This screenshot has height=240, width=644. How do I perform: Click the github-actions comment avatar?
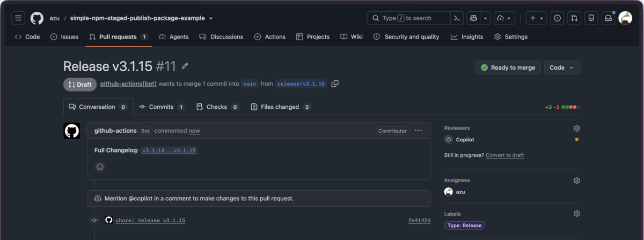click(x=72, y=131)
